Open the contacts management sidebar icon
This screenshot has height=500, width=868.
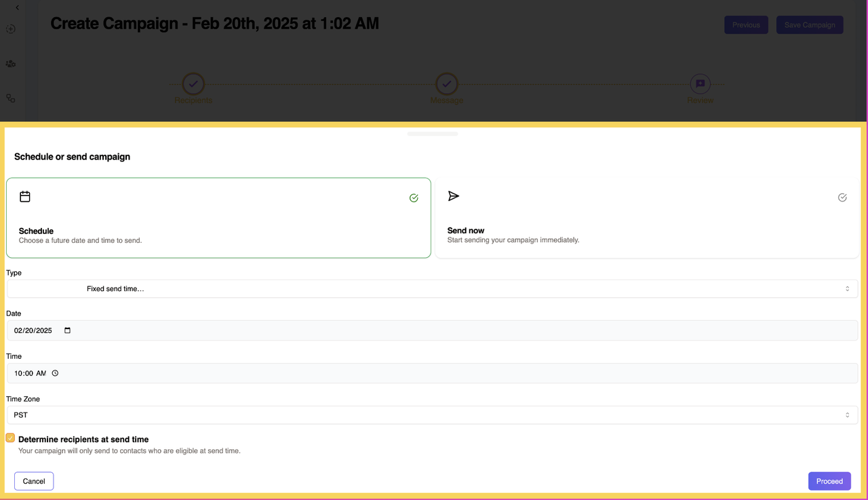coord(10,63)
